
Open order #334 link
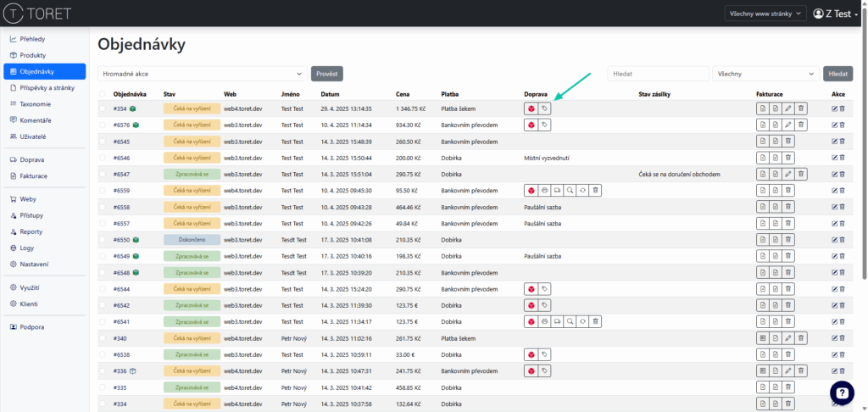tap(120, 404)
